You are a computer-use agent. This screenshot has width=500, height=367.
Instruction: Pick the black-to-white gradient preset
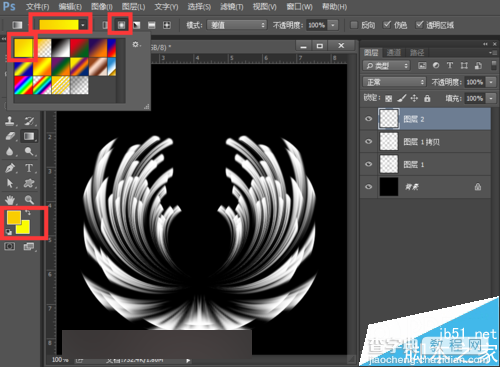pyautogui.click(x=61, y=48)
